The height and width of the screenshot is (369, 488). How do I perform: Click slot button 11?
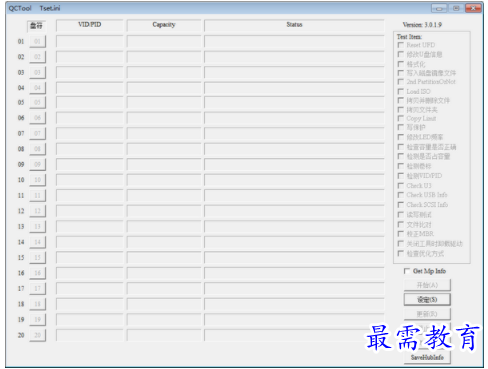(x=37, y=195)
